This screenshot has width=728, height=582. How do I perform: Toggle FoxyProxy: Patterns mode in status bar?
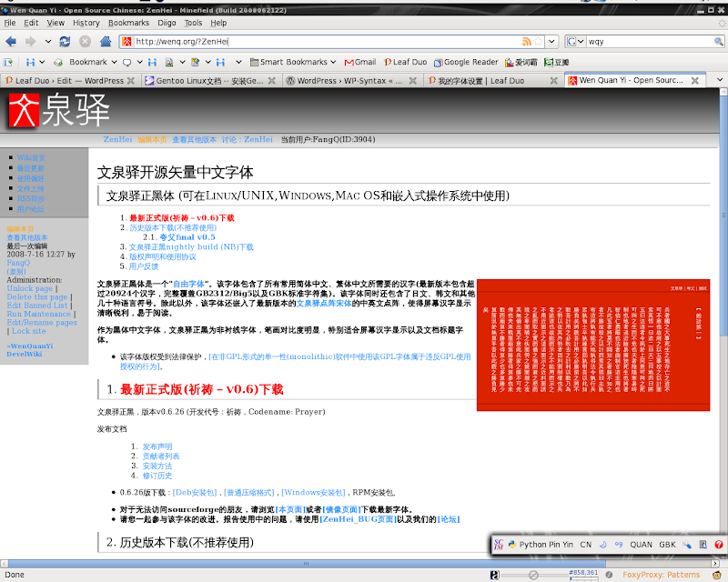coord(662,575)
